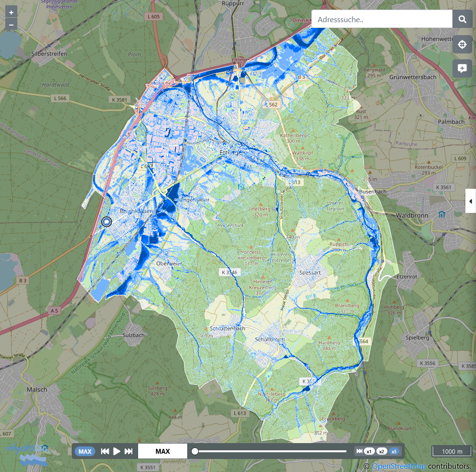Set playback speed to x1
Viewport: 476px width, 472px height.
(369, 451)
